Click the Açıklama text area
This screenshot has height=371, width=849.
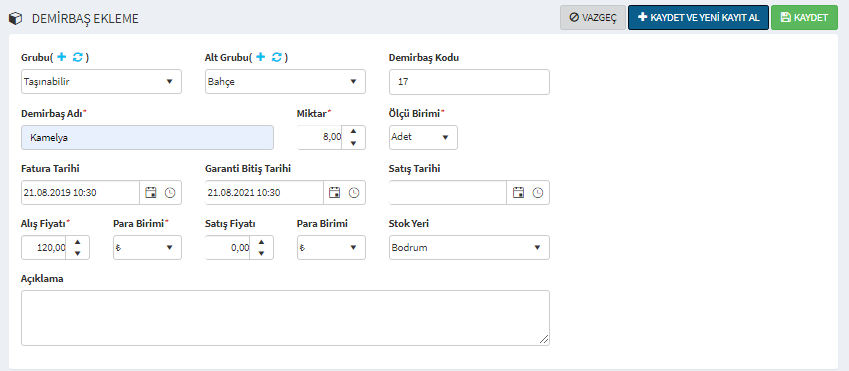point(285,318)
